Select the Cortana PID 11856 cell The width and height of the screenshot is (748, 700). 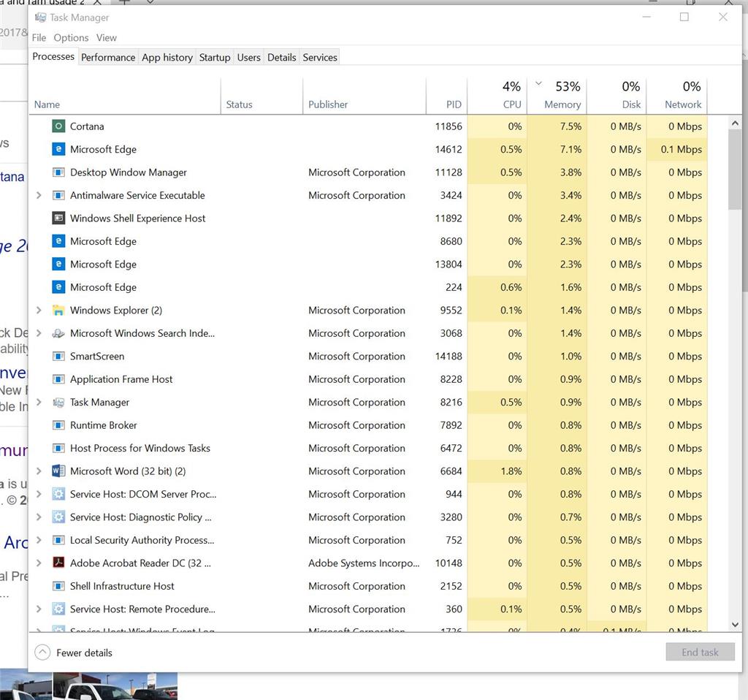tap(448, 126)
